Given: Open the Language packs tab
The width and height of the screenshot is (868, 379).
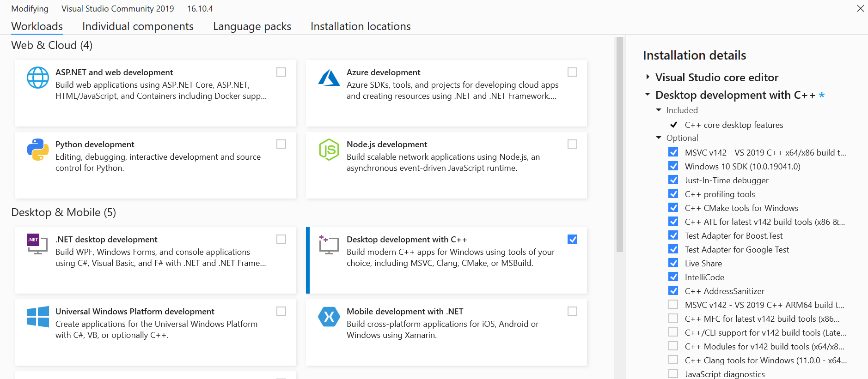Looking at the screenshot, I should (252, 26).
